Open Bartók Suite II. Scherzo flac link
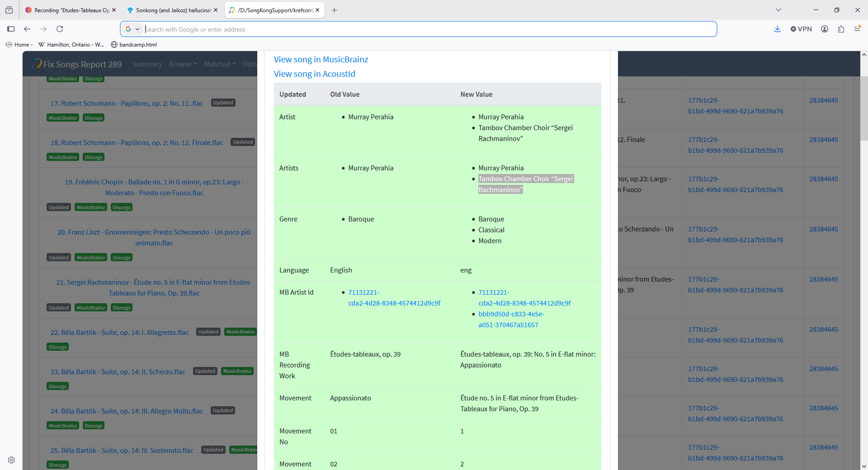The width and height of the screenshot is (868, 470). 118,371
